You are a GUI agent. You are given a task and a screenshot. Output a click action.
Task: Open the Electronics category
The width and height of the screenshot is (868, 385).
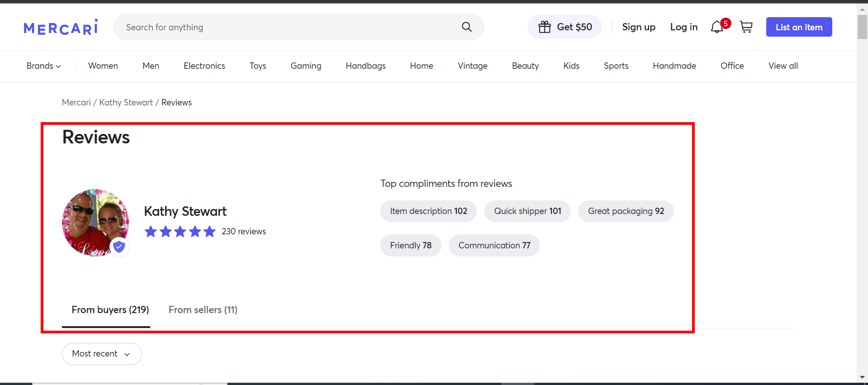tap(204, 66)
